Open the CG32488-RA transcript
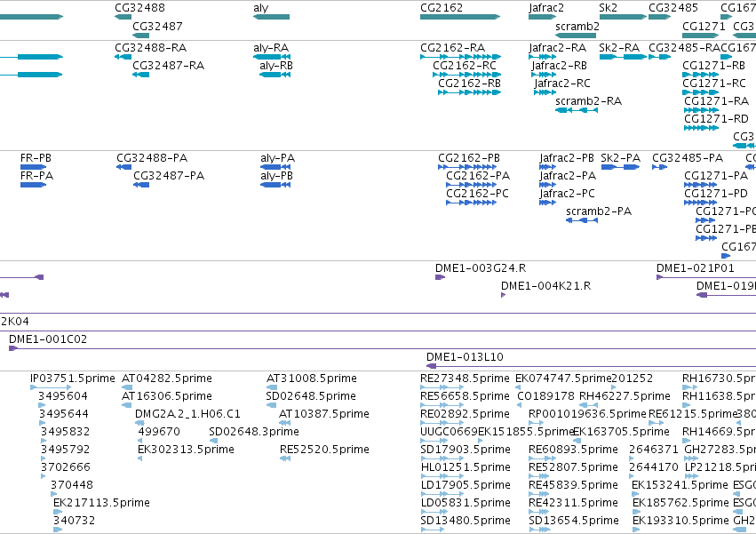 [x=123, y=57]
